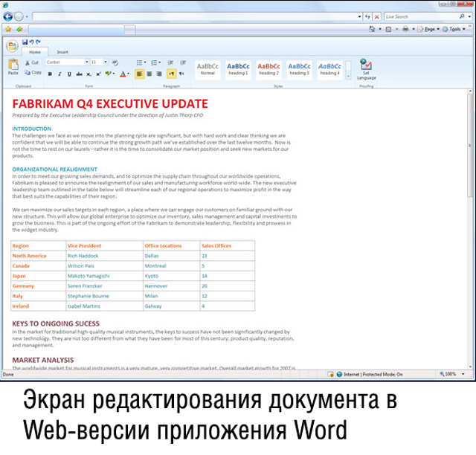This screenshot has height=455, width=476.
Task: Go back with the browser Back button
Action: 8,16
